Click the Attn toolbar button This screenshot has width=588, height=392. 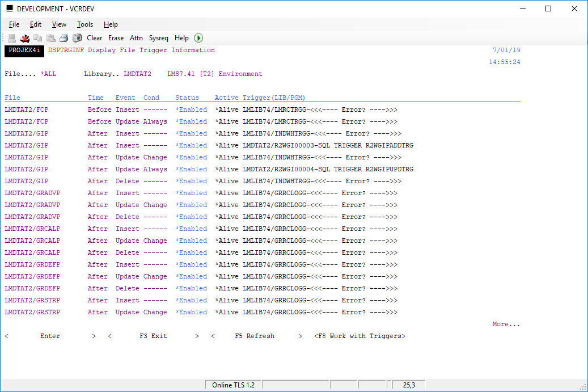[136, 38]
